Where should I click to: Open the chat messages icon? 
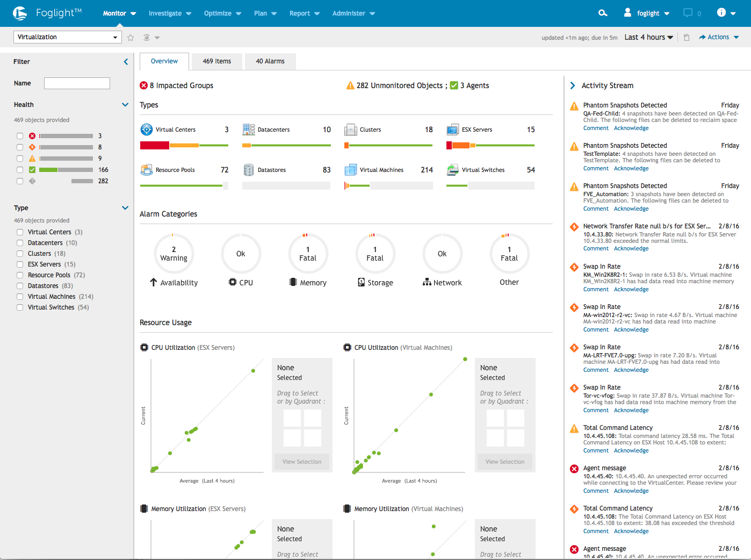click(x=688, y=13)
